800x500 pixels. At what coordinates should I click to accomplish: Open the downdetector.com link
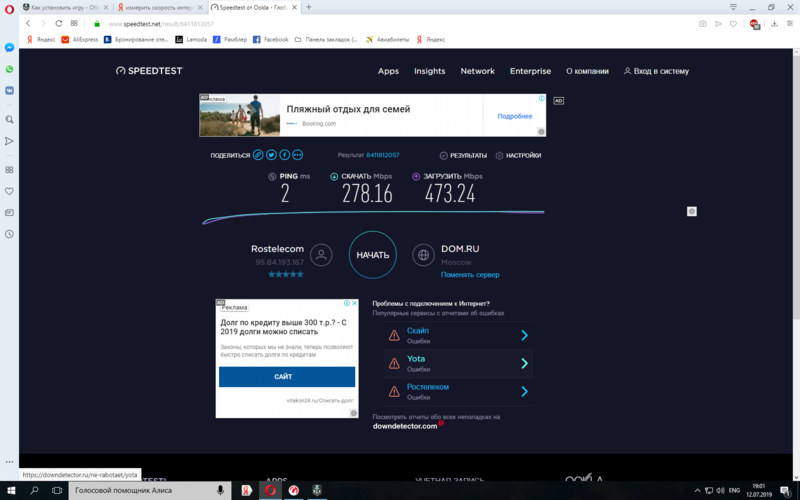(405, 426)
